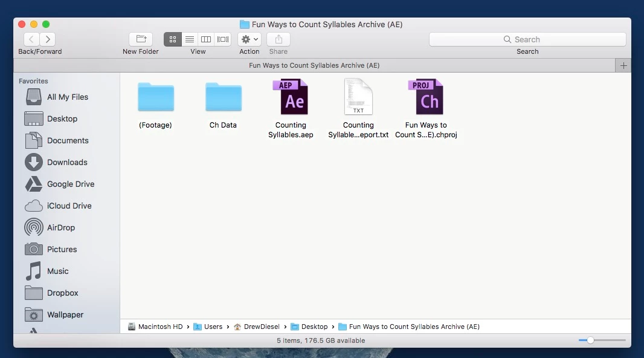
Task: Click the Desktop sidebar icon
Action: 34,119
